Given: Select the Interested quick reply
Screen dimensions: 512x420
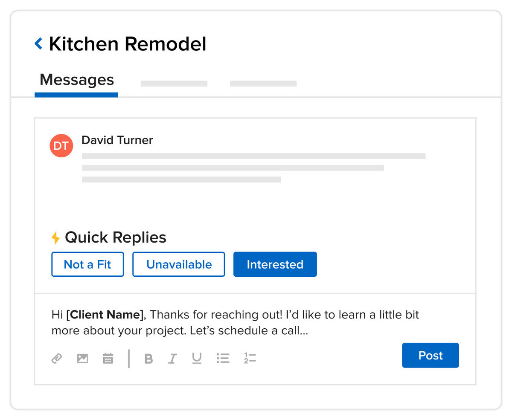Looking at the screenshot, I should (275, 264).
